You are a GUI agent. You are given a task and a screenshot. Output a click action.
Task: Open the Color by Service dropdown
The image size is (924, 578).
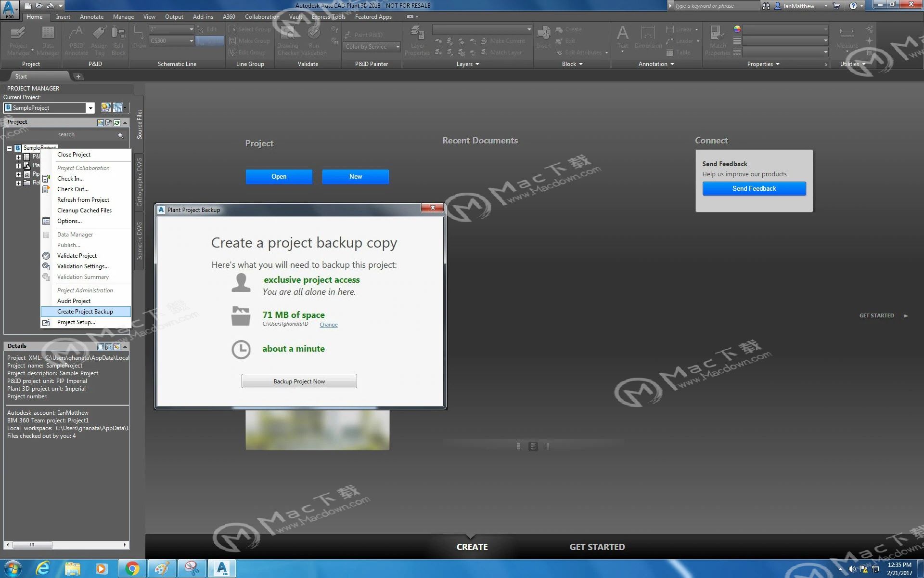[x=398, y=47]
